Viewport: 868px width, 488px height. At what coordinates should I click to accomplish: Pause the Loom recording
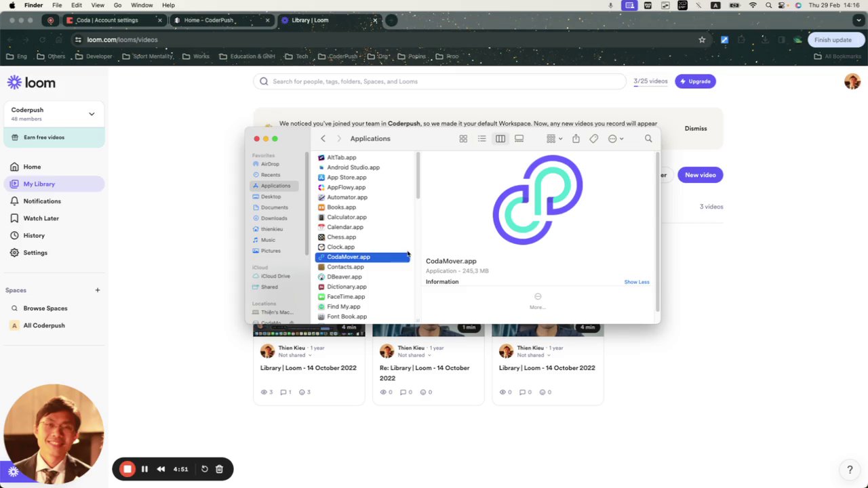[144, 469]
